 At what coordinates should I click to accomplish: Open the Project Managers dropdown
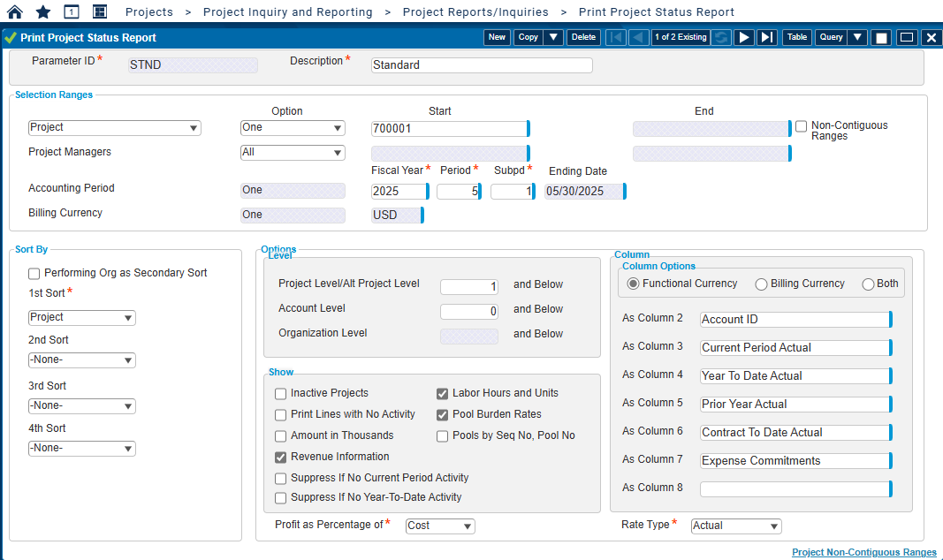[x=293, y=152]
